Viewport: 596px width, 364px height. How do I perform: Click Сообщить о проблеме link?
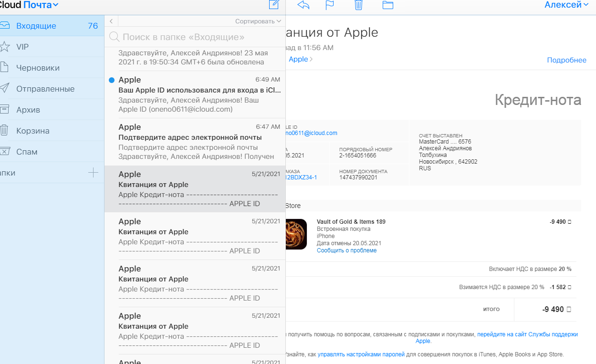coord(346,250)
